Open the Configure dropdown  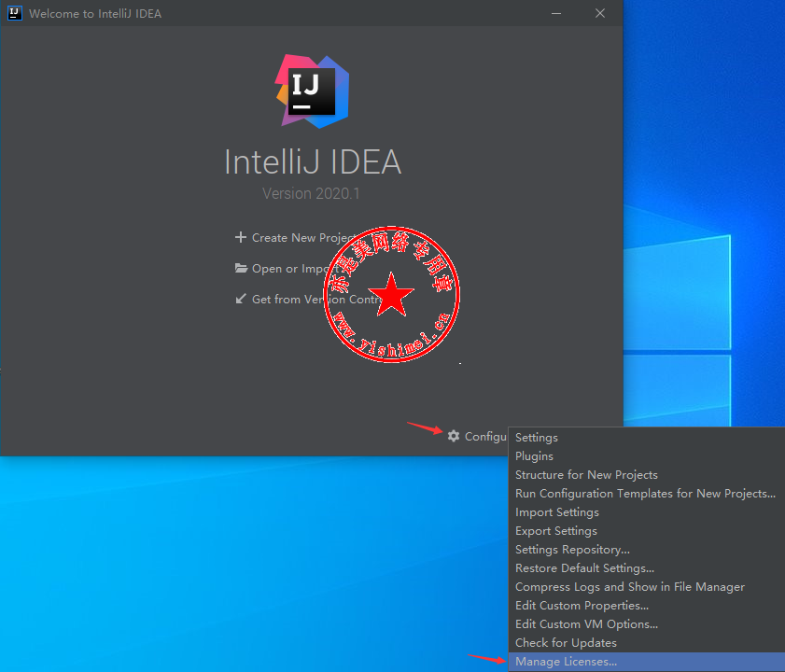478,436
